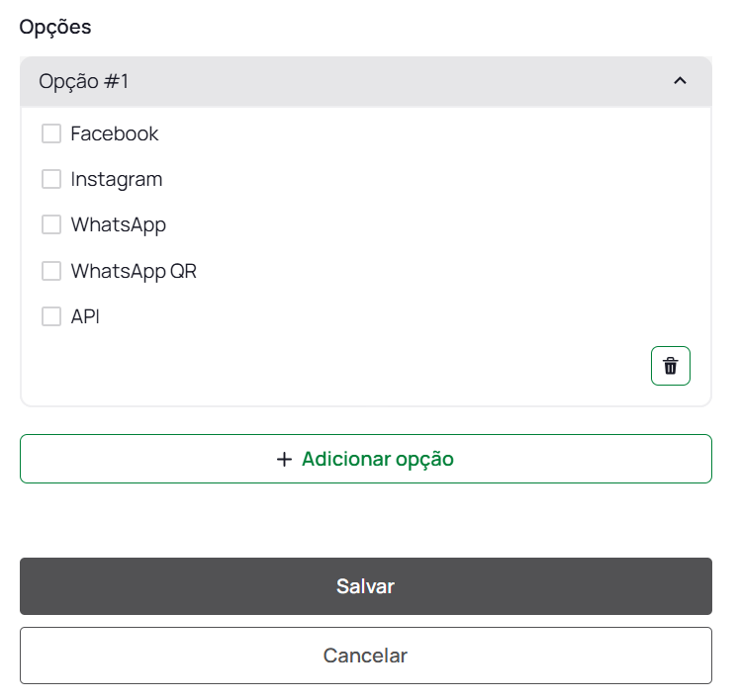Click the Instagram label text
Viewport: 739px width, 700px height.
tap(117, 179)
